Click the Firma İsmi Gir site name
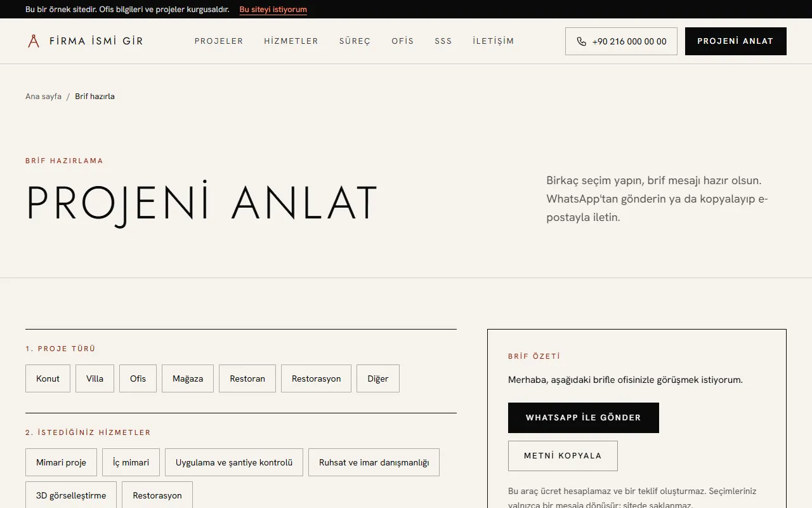Image resolution: width=812 pixels, height=508 pixels. click(96, 41)
